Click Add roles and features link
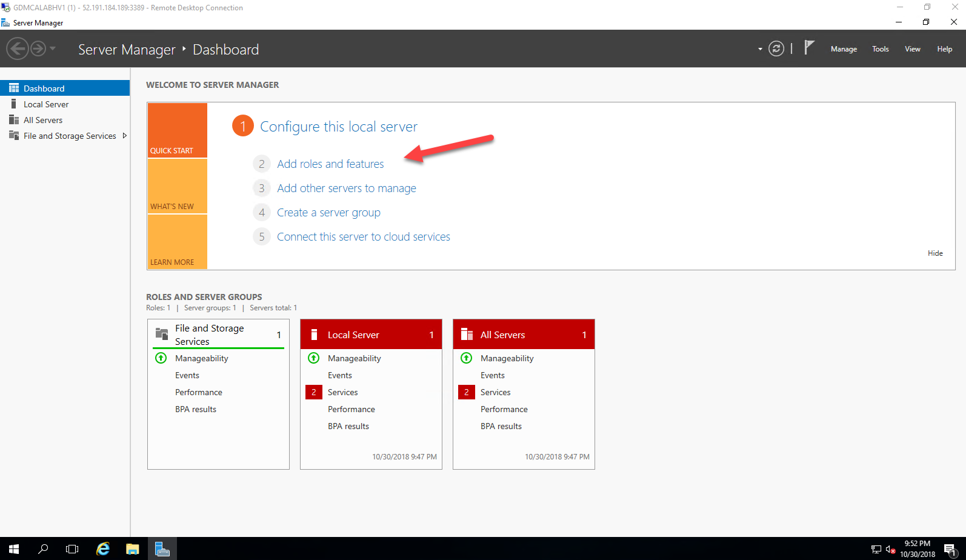 coord(330,164)
